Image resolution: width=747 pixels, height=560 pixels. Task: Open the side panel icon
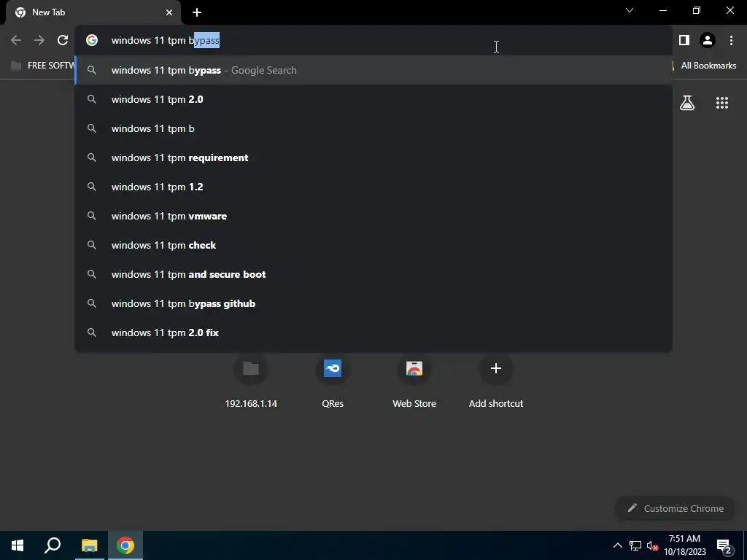[x=684, y=40]
